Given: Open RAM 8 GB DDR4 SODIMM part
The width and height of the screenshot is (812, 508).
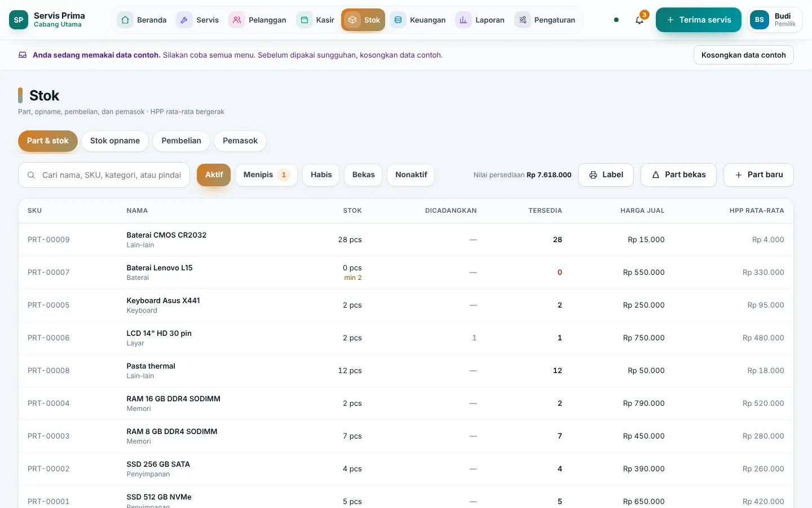Looking at the screenshot, I should coord(406,436).
